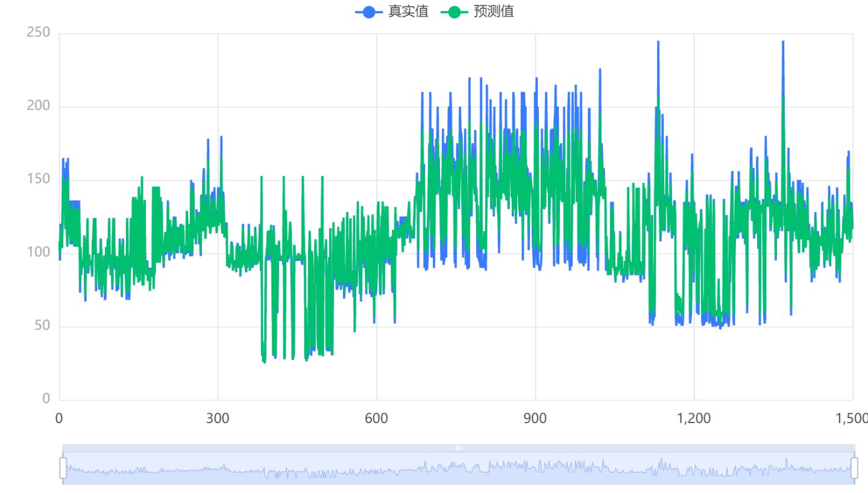The width and height of the screenshot is (868, 493).
Task: Click y-axis label 250
Action: [38, 33]
